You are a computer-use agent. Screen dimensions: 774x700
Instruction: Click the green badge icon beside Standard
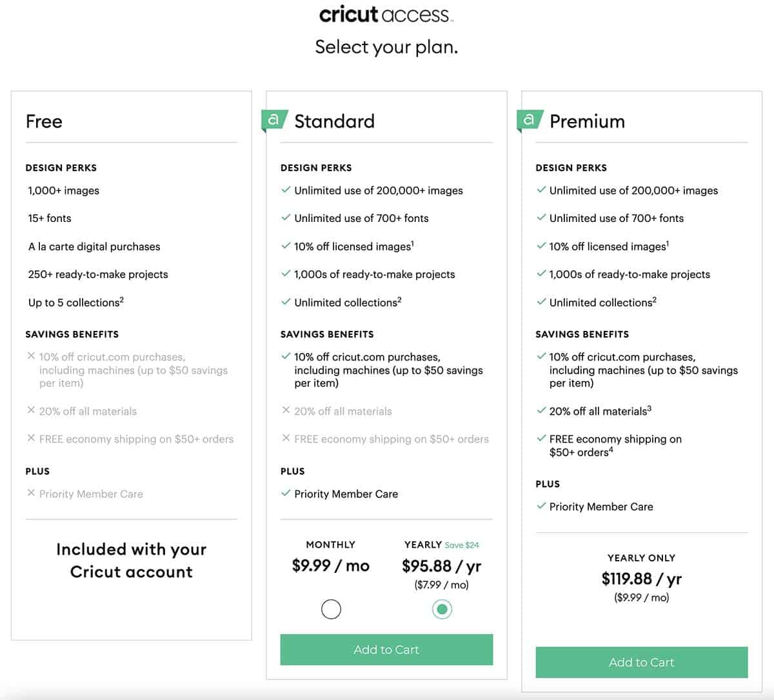tap(274, 120)
